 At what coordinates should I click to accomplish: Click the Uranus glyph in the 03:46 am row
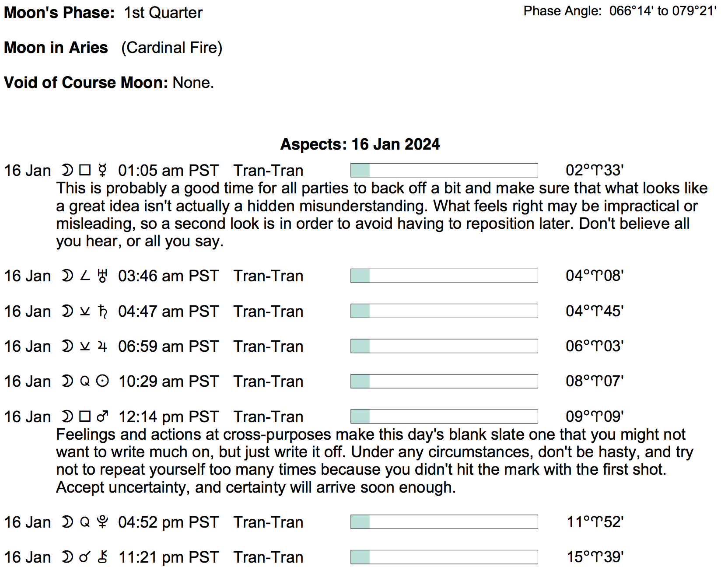pyautogui.click(x=102, y=276)
